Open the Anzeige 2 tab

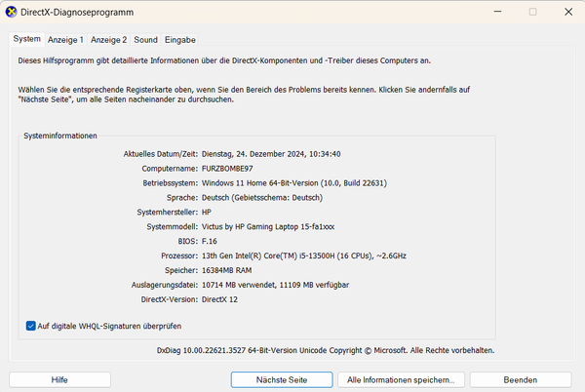click(109, 40)
